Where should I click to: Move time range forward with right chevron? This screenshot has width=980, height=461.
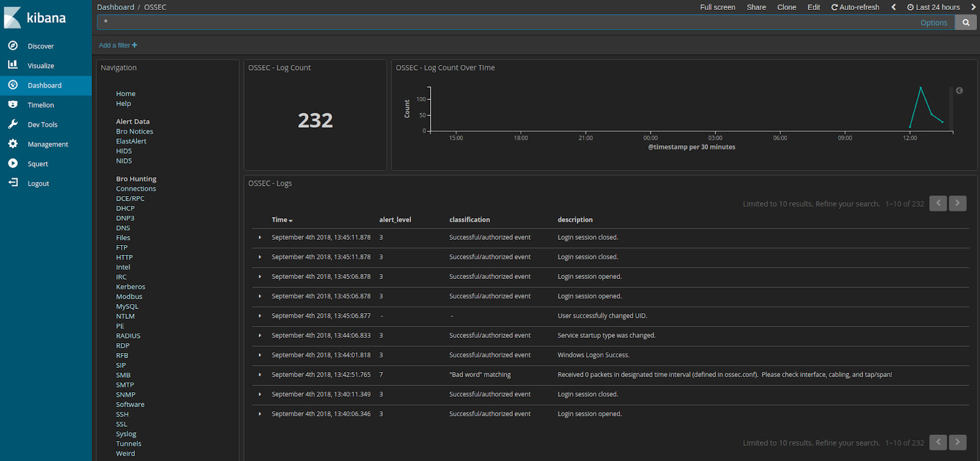click(x=973, y=7)
